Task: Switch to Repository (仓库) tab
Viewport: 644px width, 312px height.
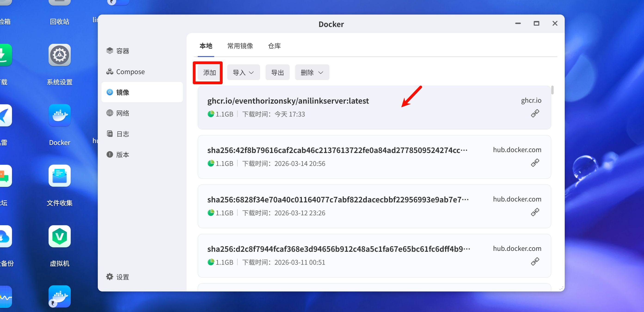Action: coord(274,46)
